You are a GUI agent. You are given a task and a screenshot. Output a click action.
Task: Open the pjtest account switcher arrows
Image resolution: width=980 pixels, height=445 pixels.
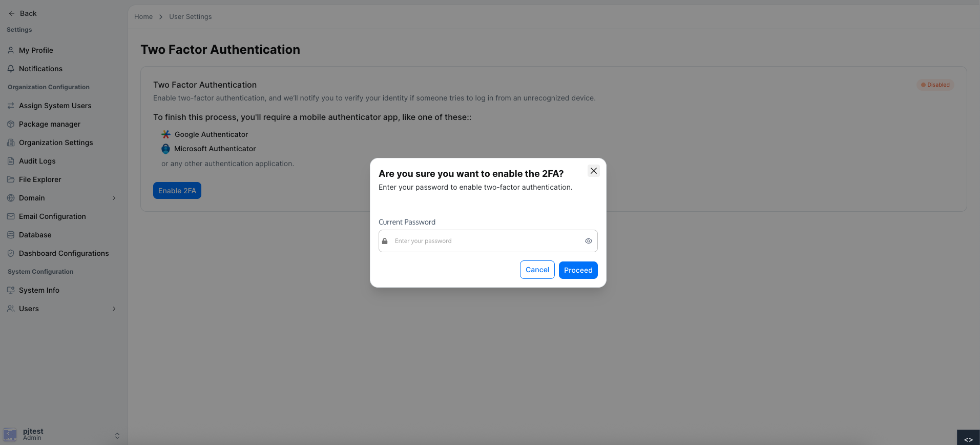pyautogui.click(x=117, y=436)
